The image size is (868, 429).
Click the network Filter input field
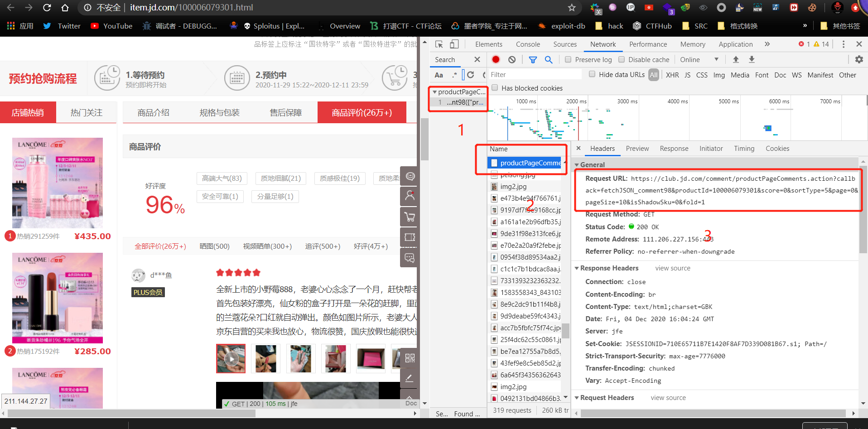535,75
